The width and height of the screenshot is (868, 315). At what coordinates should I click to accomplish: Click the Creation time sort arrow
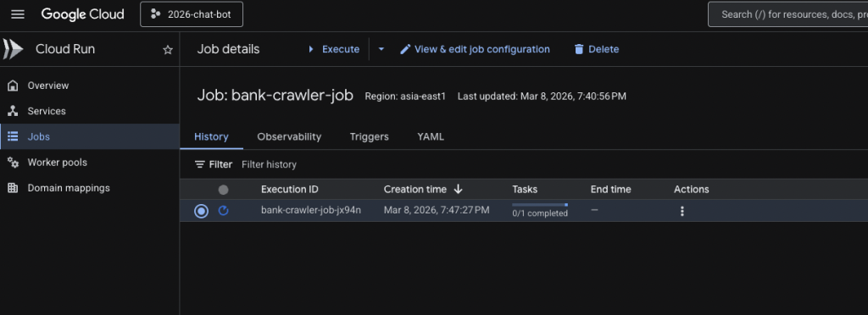[458, 190]
